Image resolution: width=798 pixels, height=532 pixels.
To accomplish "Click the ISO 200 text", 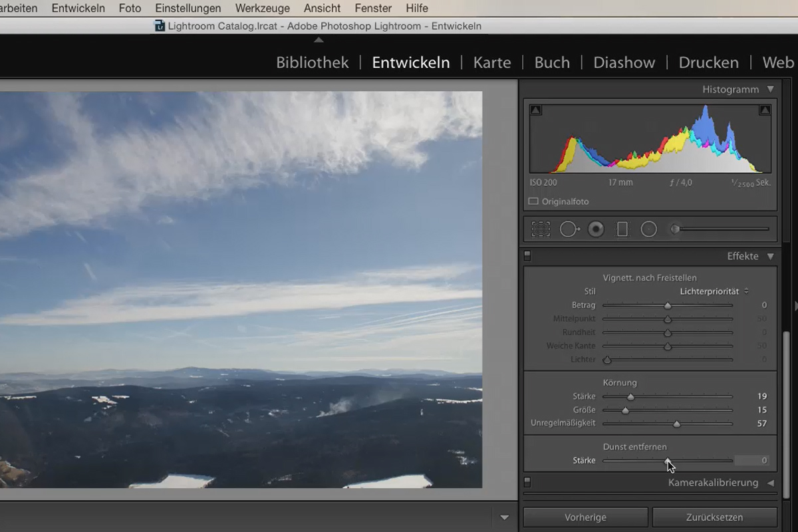I will [x=543, y=182].
